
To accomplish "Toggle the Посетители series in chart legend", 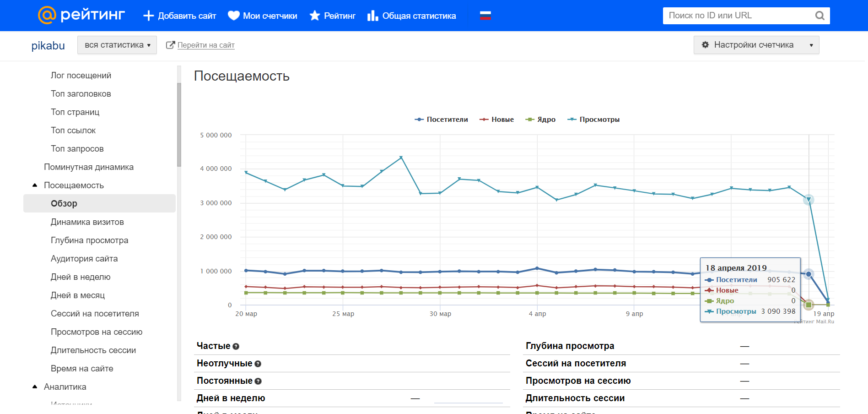I will 441,120.
